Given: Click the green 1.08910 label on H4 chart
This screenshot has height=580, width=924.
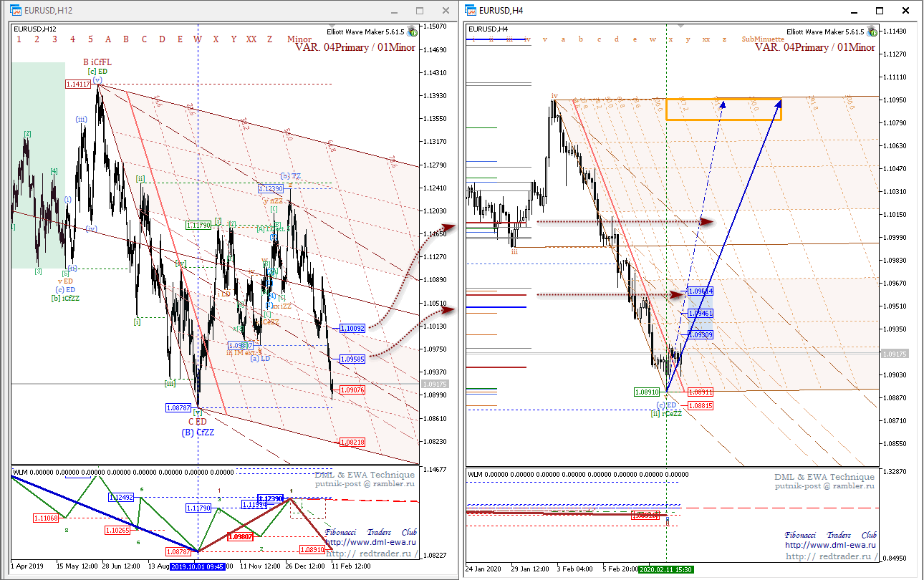Looking at the screenshot, I should pos(646,392).
